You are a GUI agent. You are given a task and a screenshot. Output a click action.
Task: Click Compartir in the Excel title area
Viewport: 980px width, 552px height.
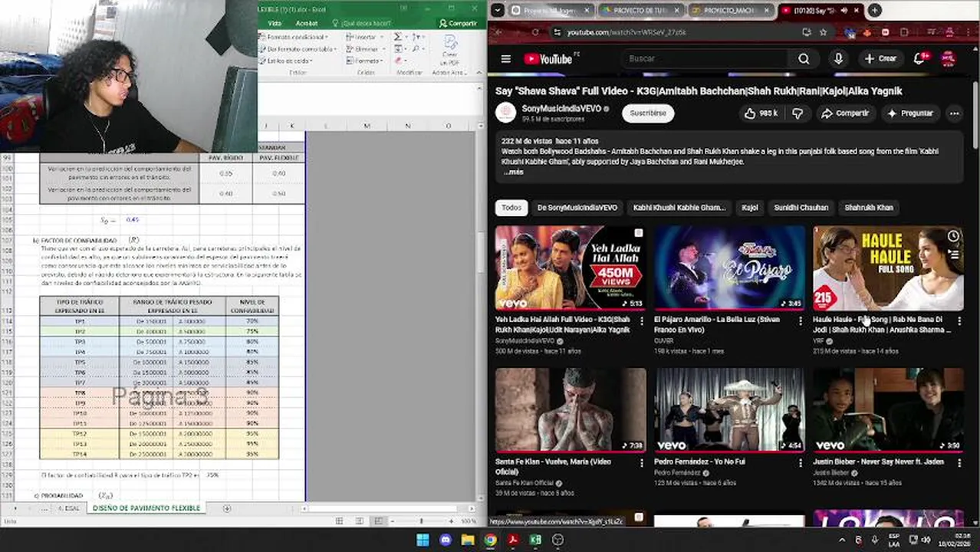coord(458,23)
